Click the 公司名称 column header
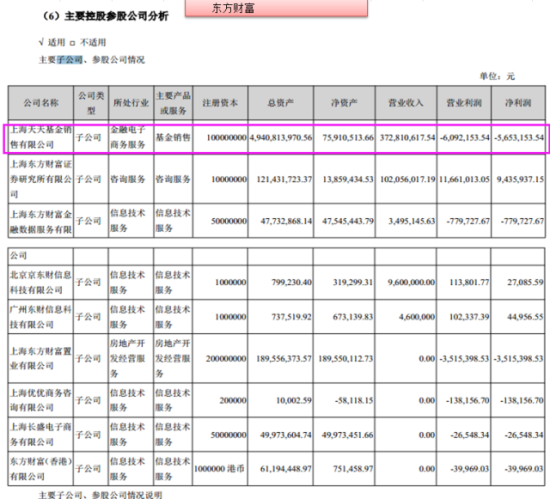The width and height of the screenshot is (550, 499). [41, 103]
